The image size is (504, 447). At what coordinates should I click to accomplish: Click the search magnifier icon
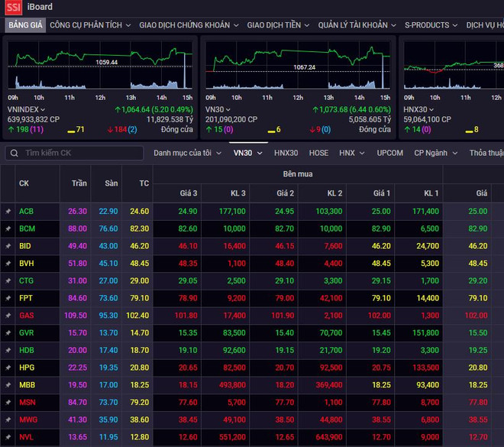(x=14, y=154)
